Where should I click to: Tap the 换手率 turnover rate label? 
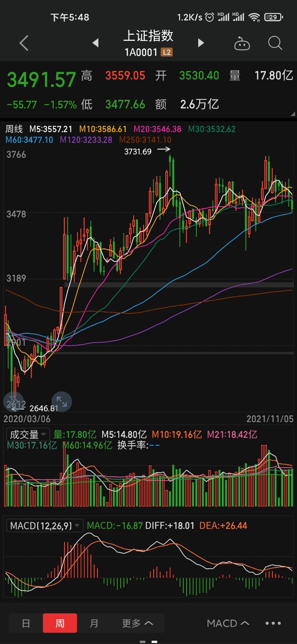(x=138, y=445)
